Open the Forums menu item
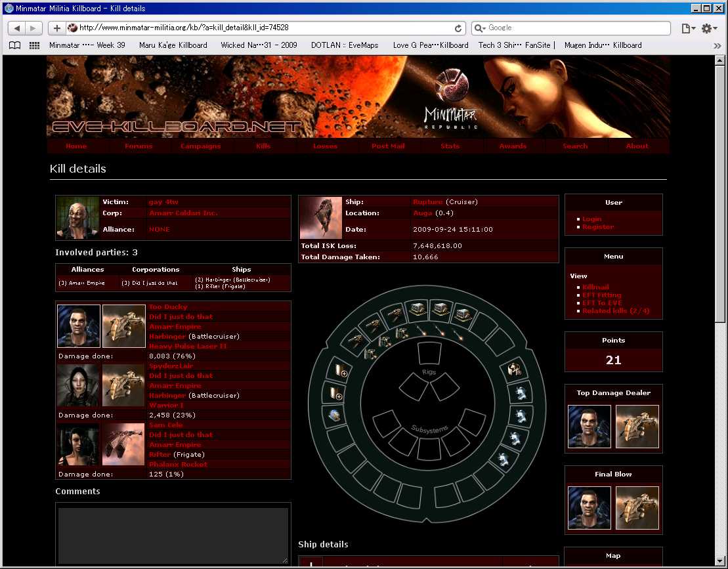The height and width of the screenshot is (569, 728). (139, 146)
